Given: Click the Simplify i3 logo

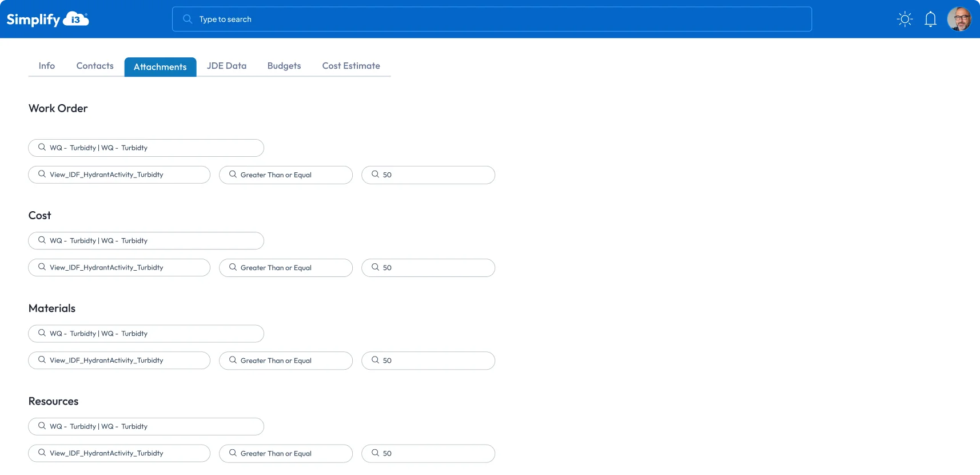Looking at the screenshot, I should tap(47, 19).
